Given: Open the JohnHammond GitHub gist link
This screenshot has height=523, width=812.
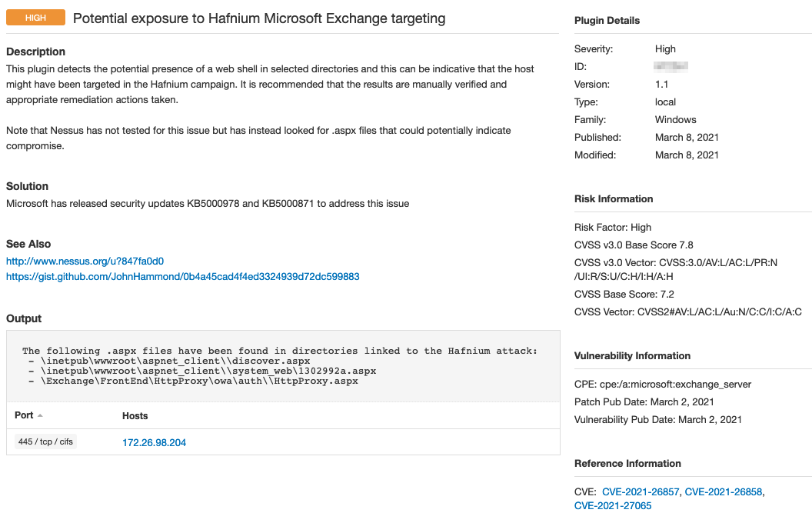Looking at the screenshot, I should click(183, 277).
